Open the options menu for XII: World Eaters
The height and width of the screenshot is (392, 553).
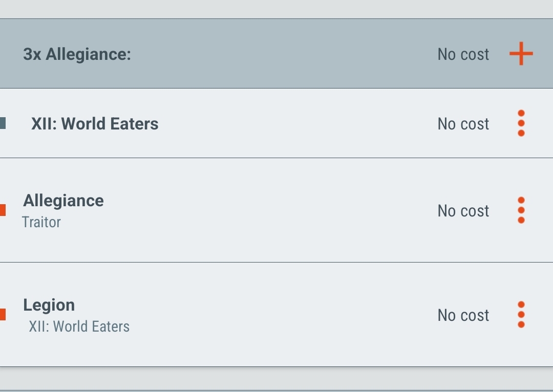(521, 123)
